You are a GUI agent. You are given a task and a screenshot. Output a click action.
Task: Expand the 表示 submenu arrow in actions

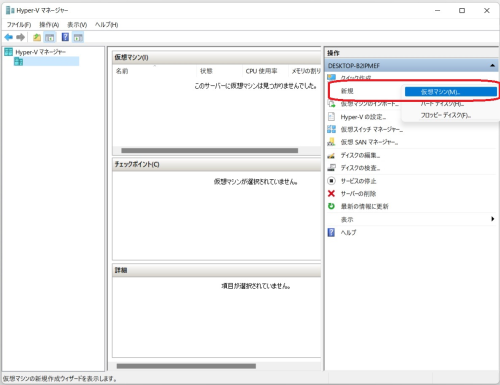click(x=492, y=219)
